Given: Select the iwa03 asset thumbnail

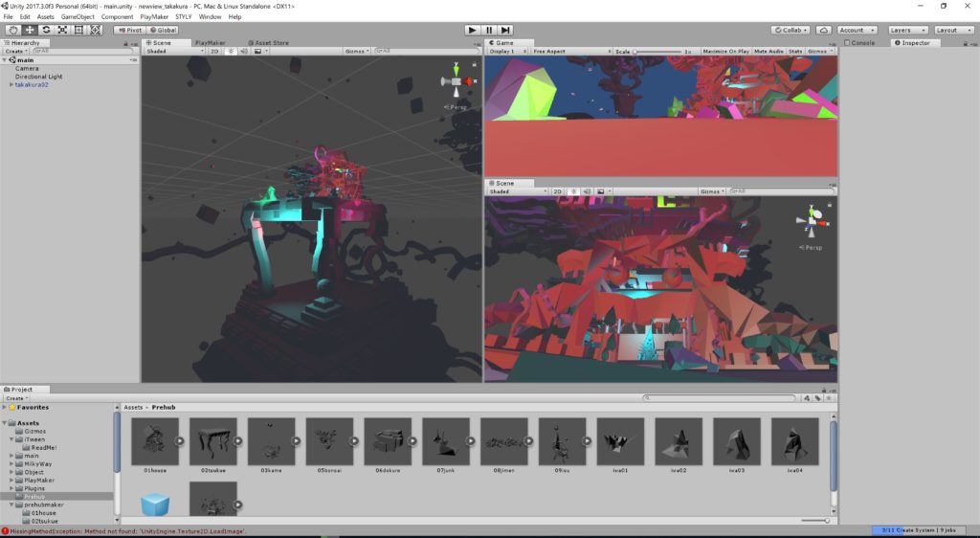Looking at the screenshot, I should coord(737,441).
